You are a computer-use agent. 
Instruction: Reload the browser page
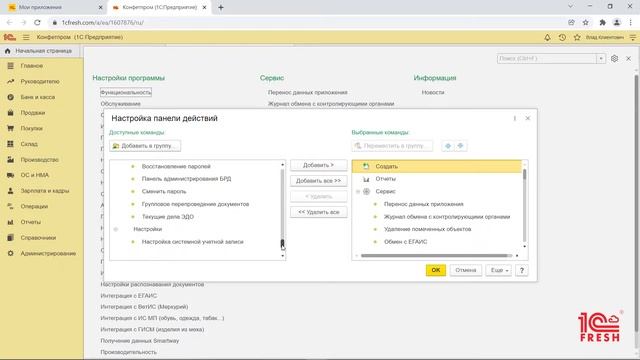pos(37,22)
